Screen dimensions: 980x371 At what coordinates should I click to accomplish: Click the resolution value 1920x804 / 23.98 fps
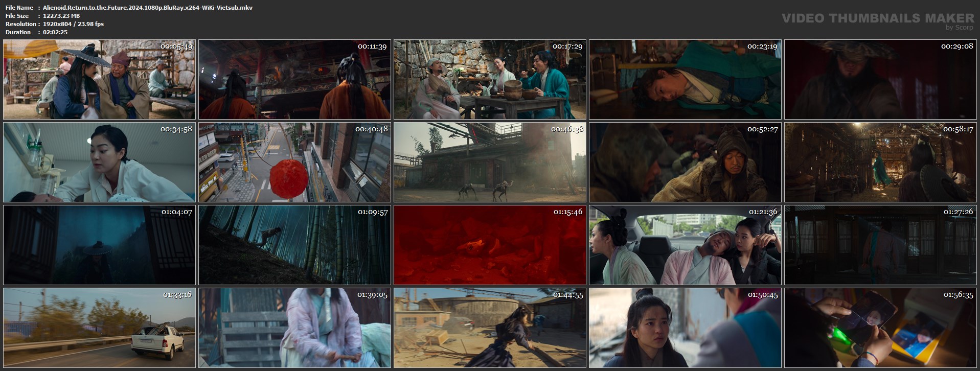tap(73, 24)
